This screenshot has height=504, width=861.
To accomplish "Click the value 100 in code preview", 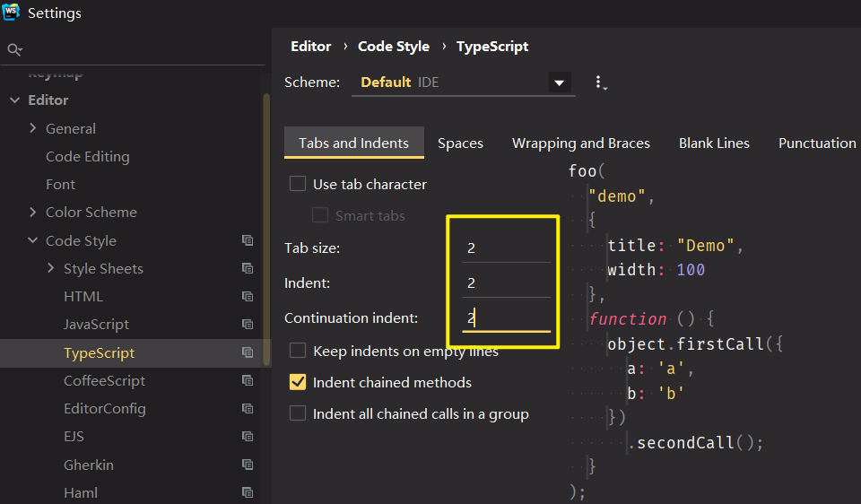I will 691,270.
